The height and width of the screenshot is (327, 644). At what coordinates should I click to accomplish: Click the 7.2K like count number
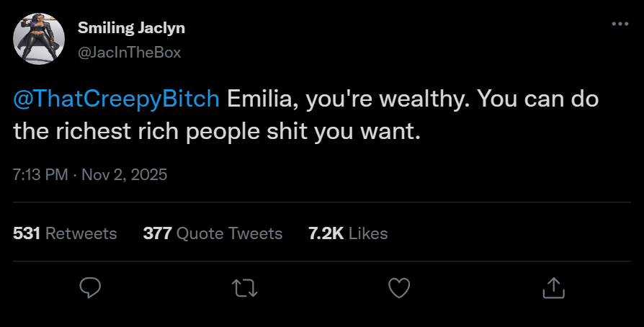click(x=326, y=233)
